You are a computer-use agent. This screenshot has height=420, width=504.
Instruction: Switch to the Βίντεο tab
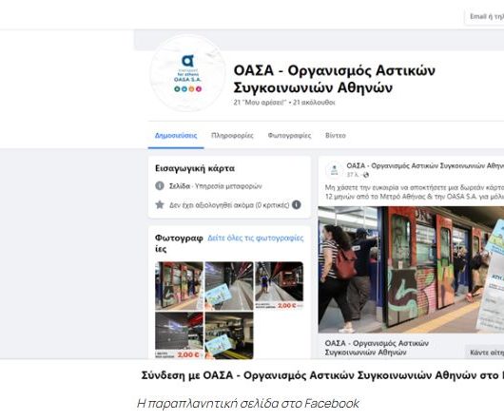click(x=336, y=136)
